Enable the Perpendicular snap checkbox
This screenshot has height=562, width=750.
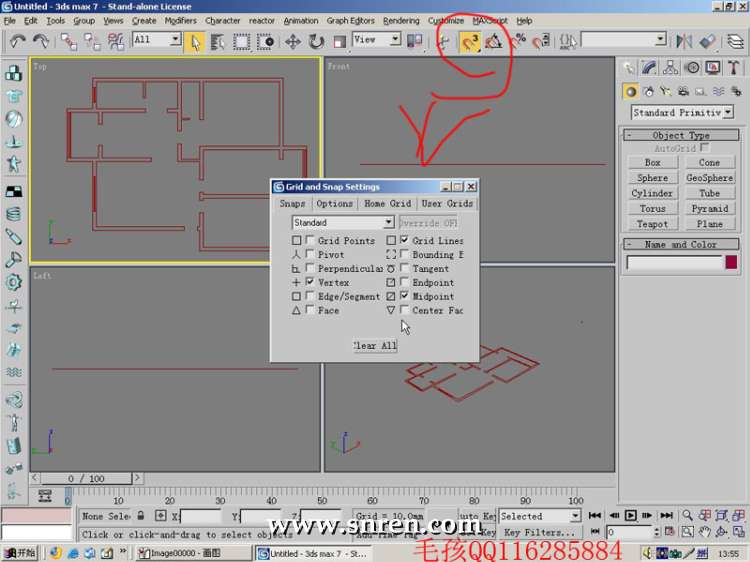[310, 268]
